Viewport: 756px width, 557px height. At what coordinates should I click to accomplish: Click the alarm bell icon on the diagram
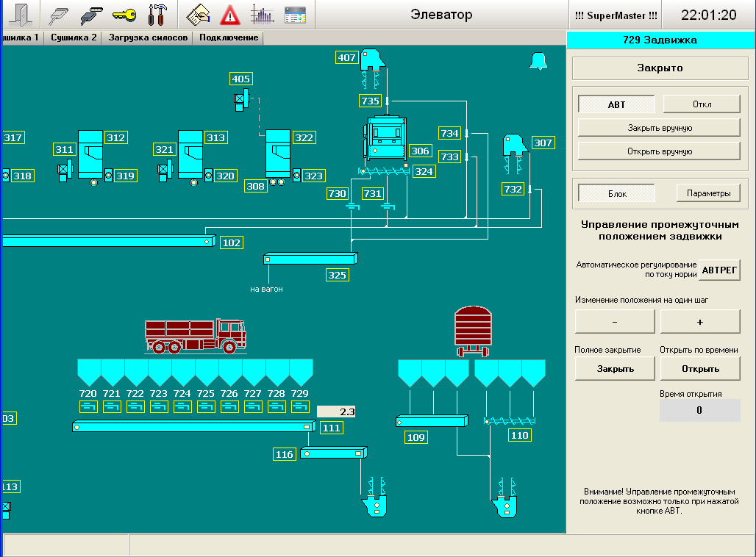point(538,62)
